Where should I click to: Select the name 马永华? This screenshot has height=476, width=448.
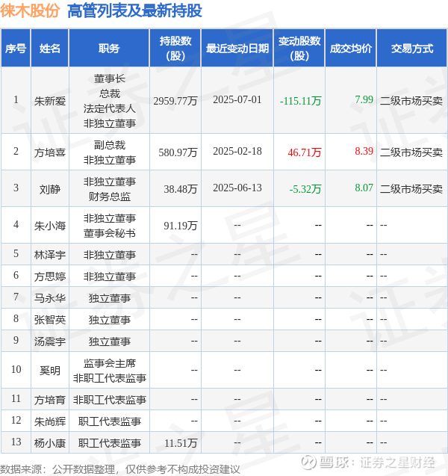[50, 298]
